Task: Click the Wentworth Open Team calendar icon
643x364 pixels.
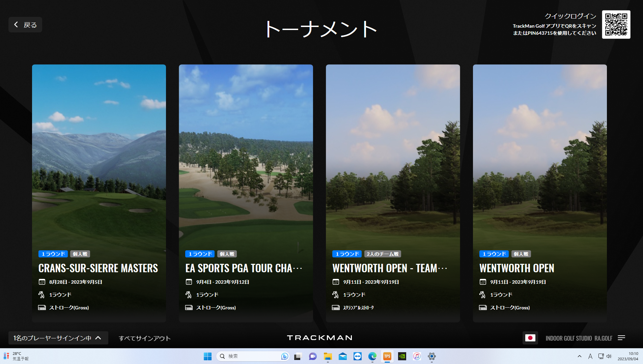Action: click(336, 282)
